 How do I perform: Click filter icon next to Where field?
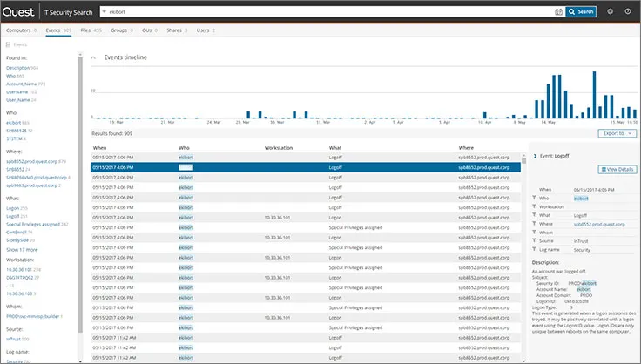point(534,224)
